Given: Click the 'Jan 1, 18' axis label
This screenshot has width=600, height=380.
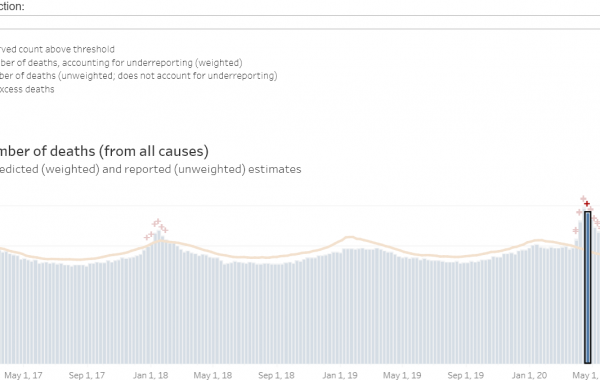Looking at the screenshot, I should coord(150,375).
